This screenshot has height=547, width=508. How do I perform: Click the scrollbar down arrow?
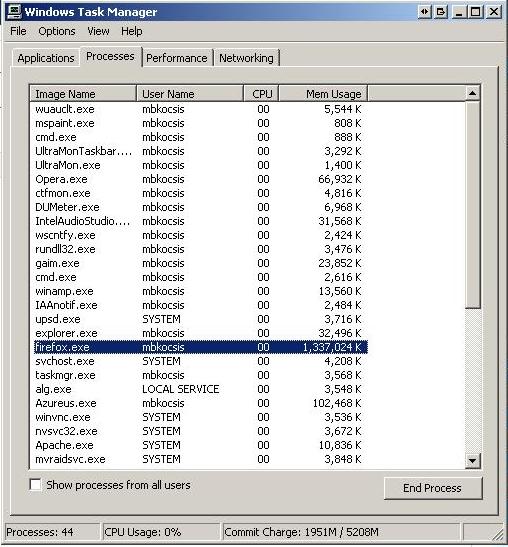[473, 460]
